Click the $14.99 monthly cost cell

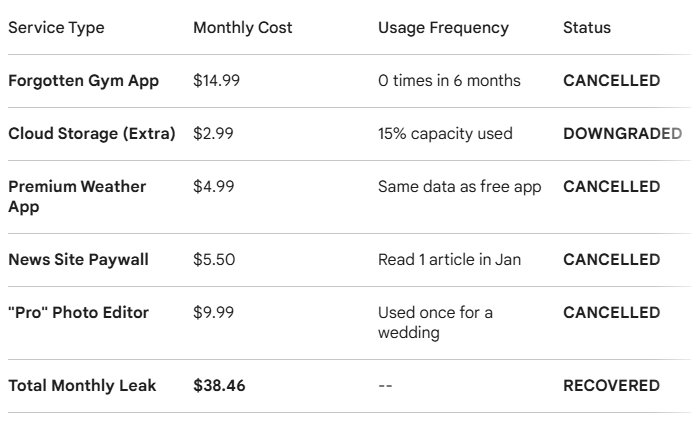click(x=216, y=81)
